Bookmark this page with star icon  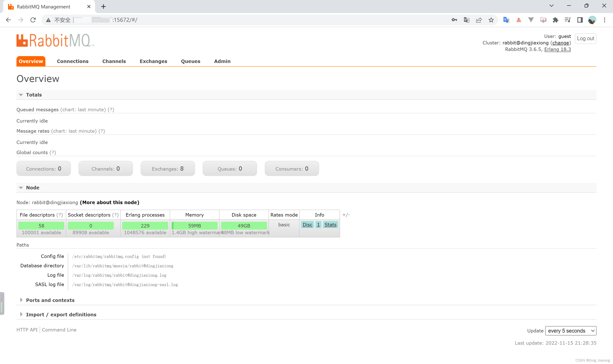(491, 20)
